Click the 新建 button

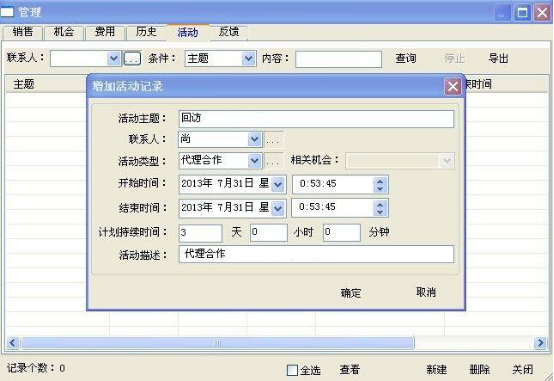[x=436, y=370]
